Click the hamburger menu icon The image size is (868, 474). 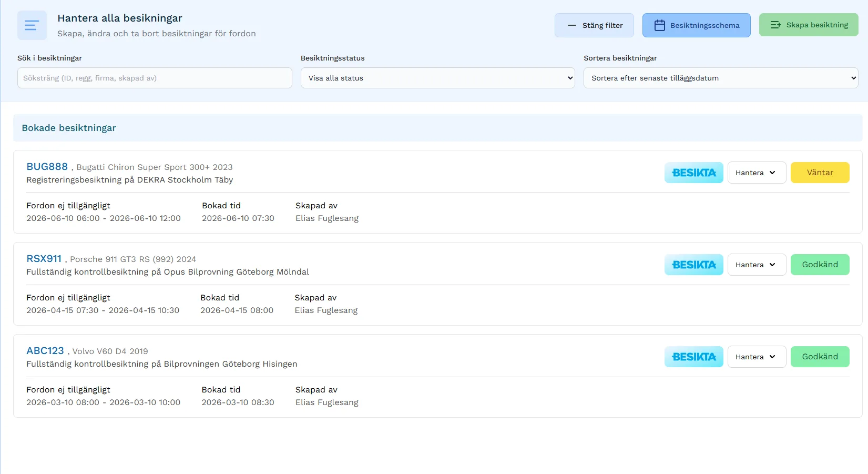click(x=32, y=25)
